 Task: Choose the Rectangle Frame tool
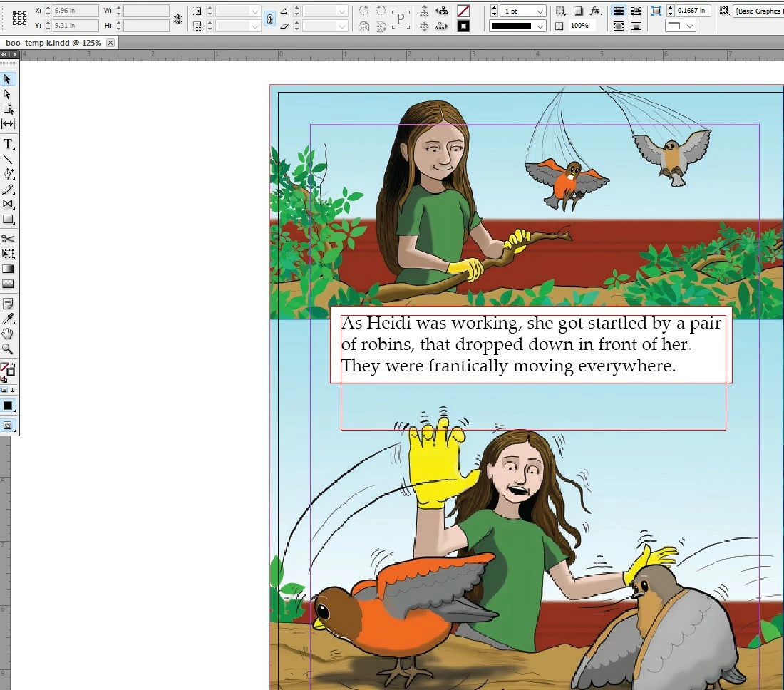coord(8,204)
